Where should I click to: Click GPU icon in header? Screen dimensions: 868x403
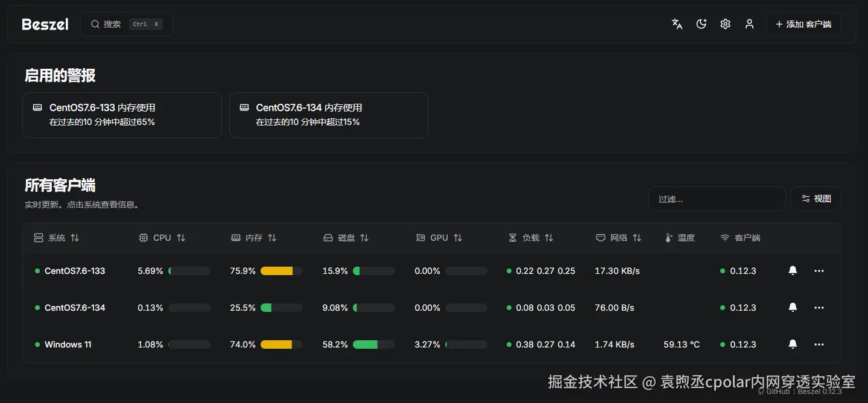[x=421, y=238]
